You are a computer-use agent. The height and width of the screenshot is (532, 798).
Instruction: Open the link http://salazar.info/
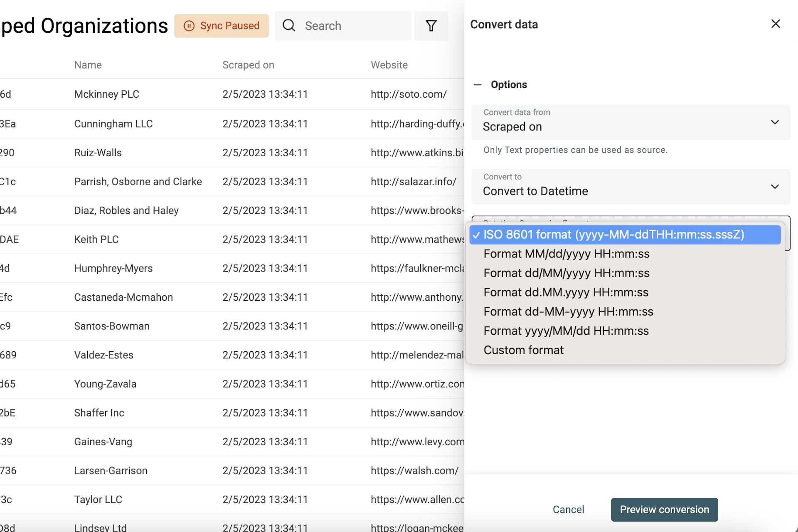pos(414,181)
